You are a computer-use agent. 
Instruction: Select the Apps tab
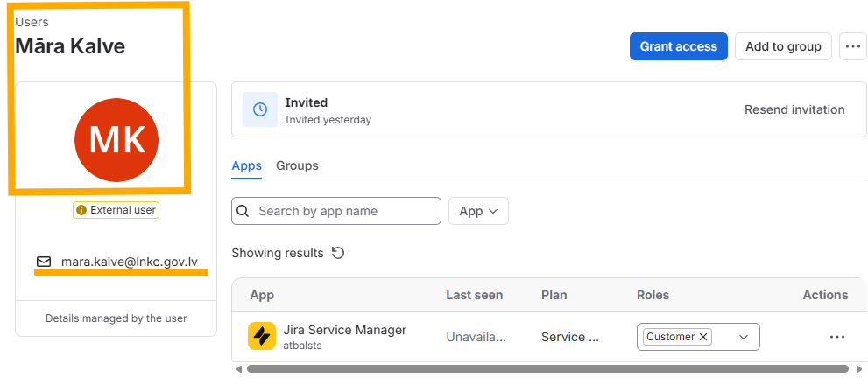pos(246,165)
